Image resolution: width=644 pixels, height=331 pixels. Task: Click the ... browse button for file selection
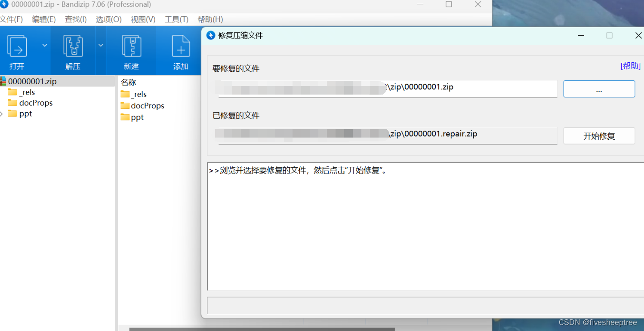click(x=599, y=89)
